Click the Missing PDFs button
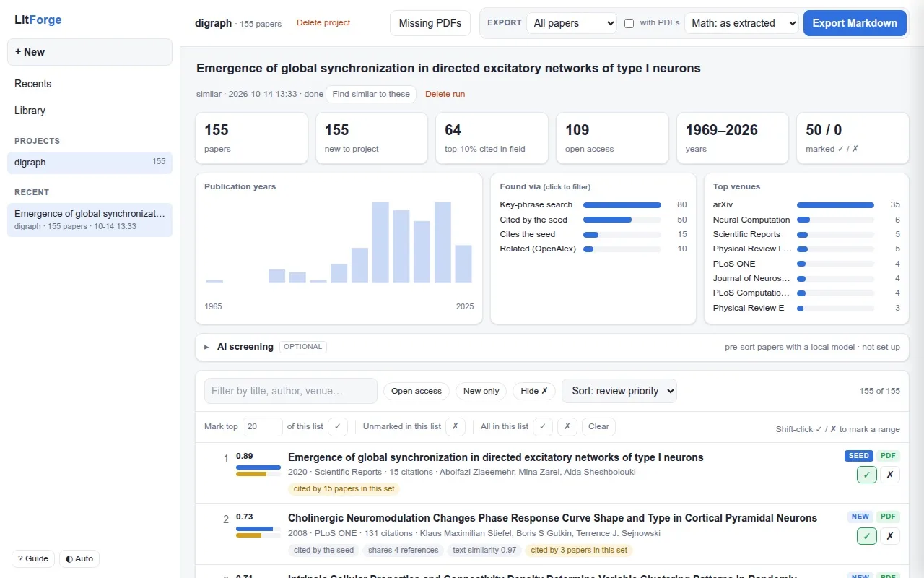The height and width of the screenshot is (578, 924). (x=430, y=23)
